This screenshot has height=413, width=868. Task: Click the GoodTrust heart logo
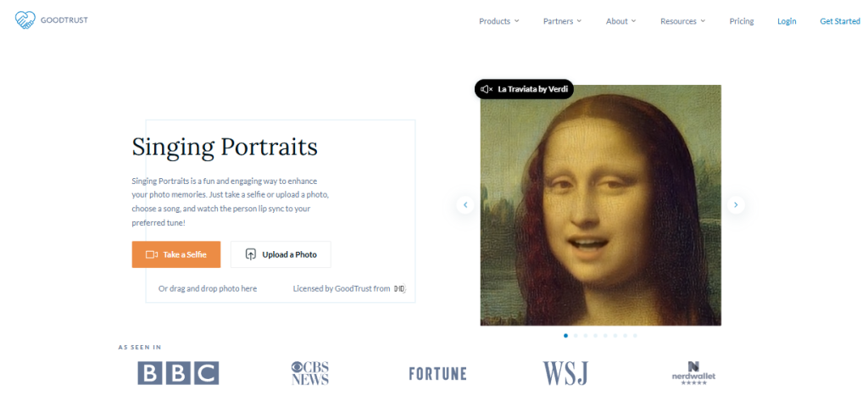[x=25, y=20]
